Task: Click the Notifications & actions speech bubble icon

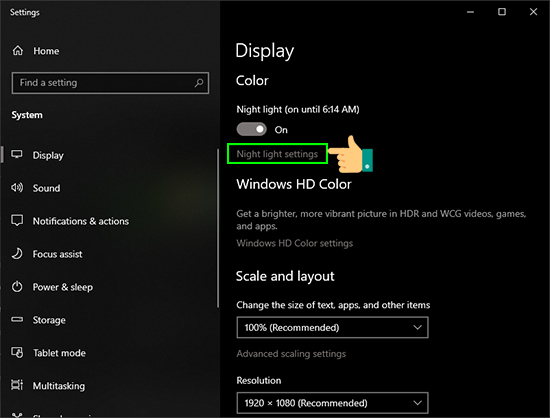Action: coord(17,221)
